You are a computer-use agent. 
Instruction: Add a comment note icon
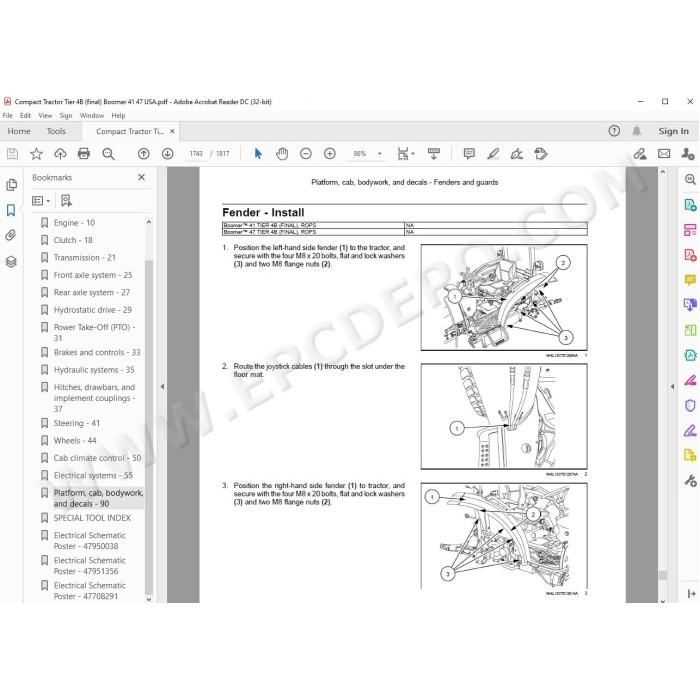point(469,154)
